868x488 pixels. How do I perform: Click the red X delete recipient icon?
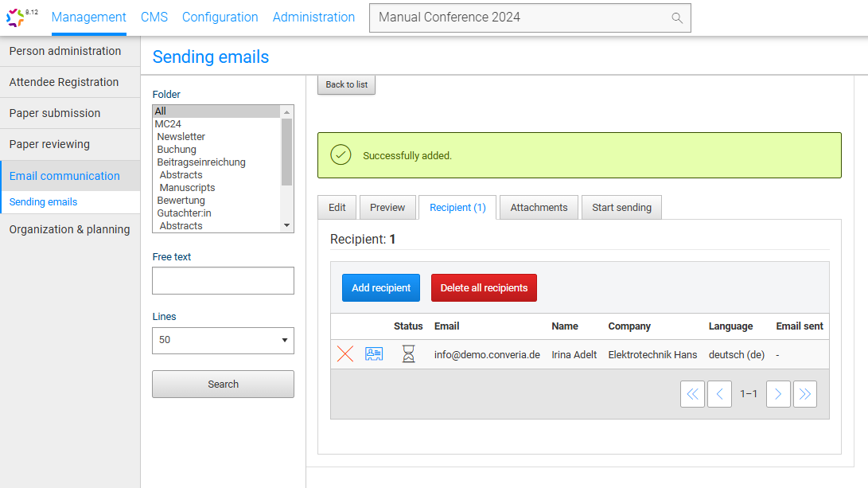pos(345,354)
